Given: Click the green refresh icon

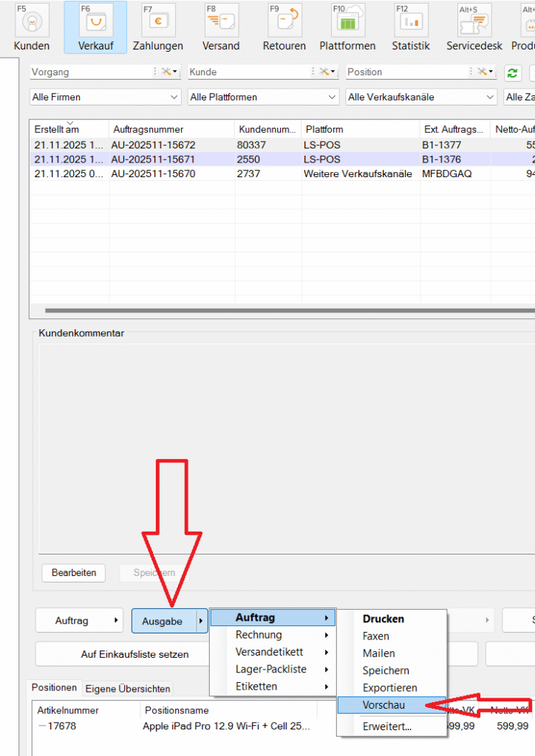Looking at the screenshot, I should tap(511, 72).
